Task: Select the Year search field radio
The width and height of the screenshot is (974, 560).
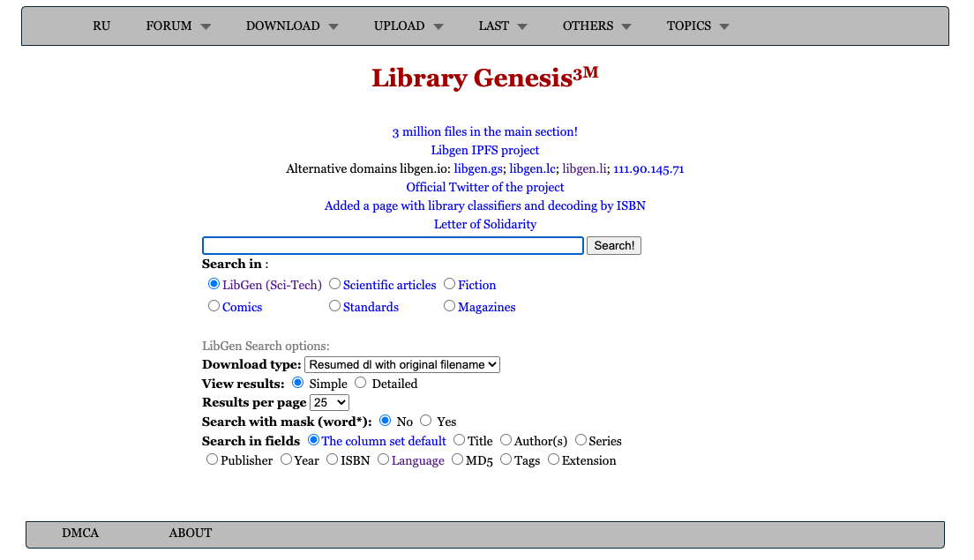Action: click(x=287, y=459)
